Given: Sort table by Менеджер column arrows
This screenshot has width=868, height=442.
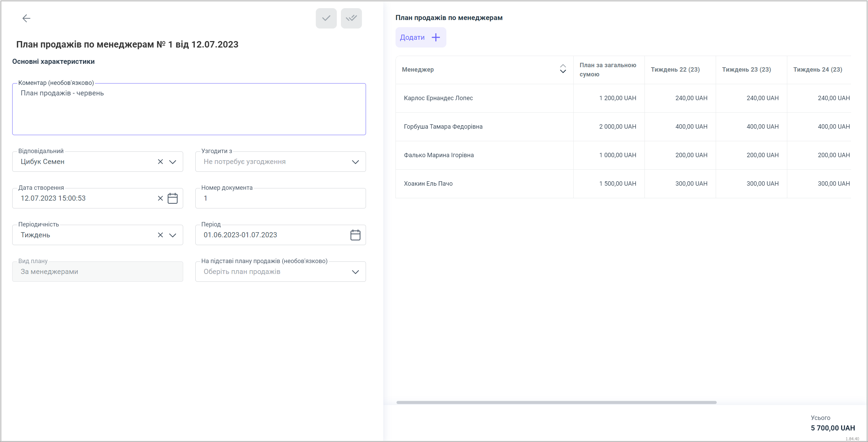Looking at the screenshot, I should (x=563, y=69).
